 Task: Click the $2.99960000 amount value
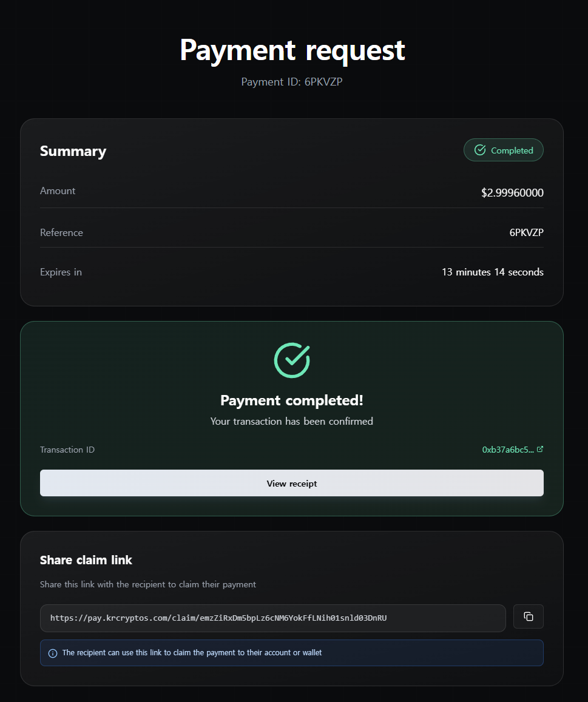coord(512,193)
